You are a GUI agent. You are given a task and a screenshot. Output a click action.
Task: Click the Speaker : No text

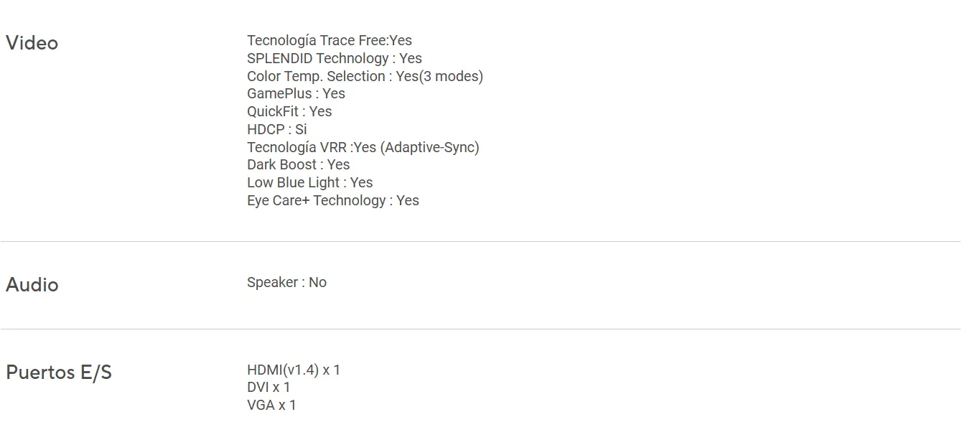coord(286,283)
